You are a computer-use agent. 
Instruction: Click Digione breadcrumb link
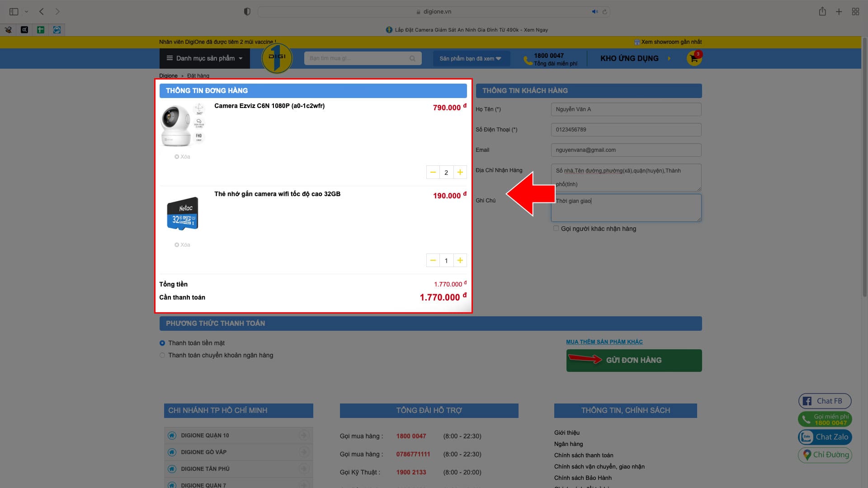tap(168, 76)
